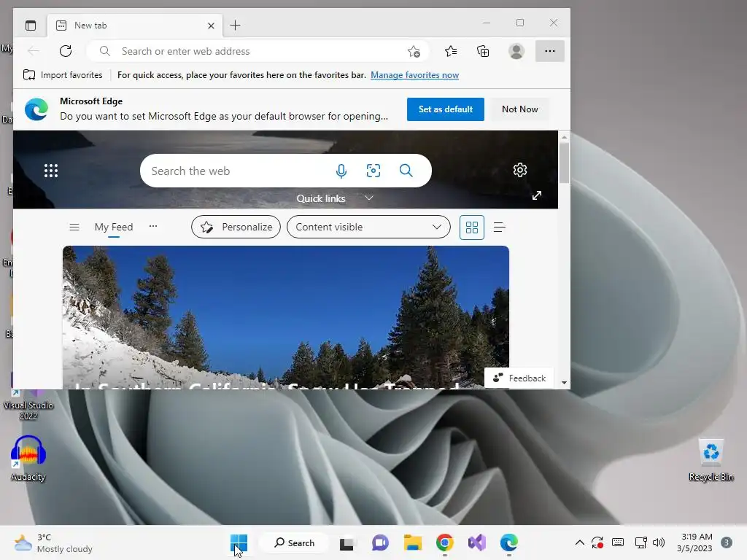Open the app launcher grid icon

pos(51,171)
